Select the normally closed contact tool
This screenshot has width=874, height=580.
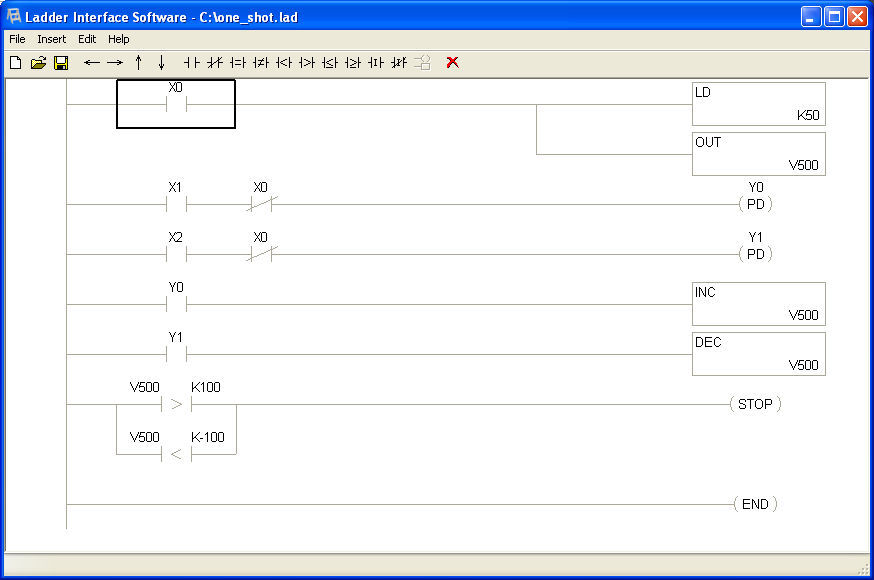coord(213,62)
